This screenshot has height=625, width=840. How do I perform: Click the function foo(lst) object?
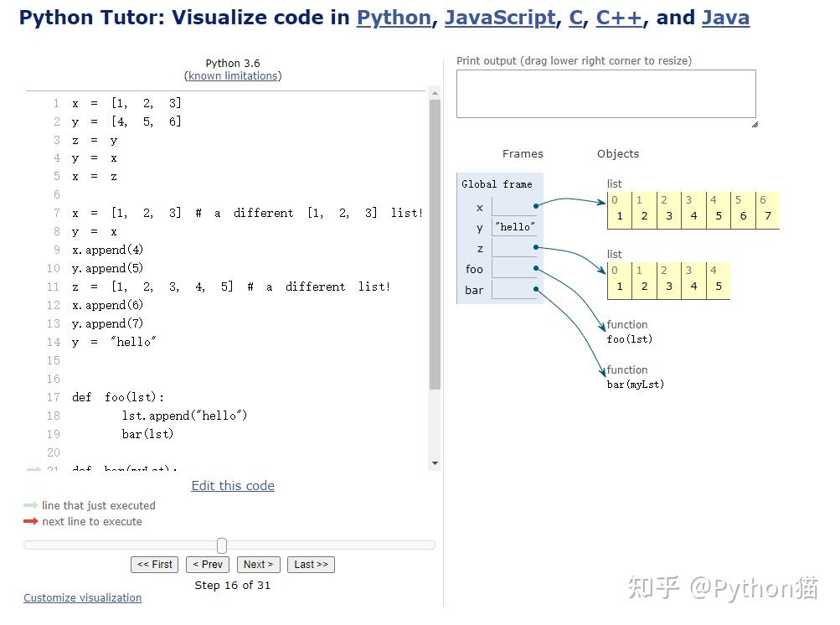tap(629, 333)
